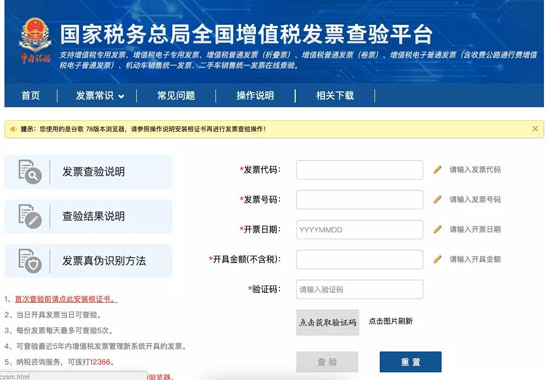Focus the 开具金额(不含税) input field
Image resolution: width=550 pixels, height=380 pixels.
360,259
